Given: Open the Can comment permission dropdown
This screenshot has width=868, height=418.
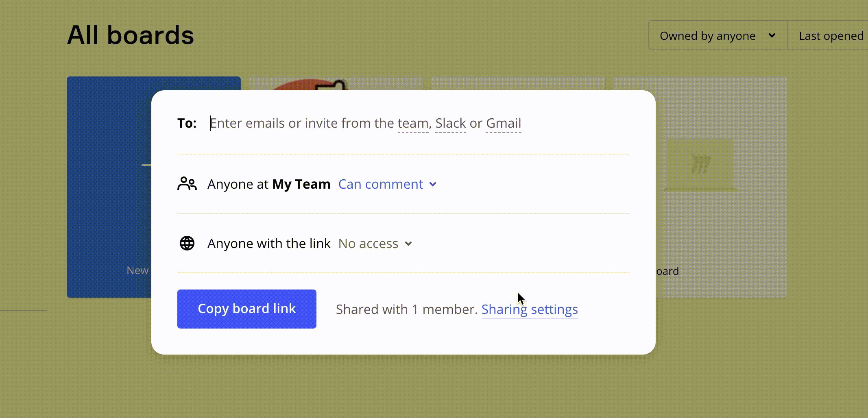Looking at the screenshot, I should click(387, 184).
